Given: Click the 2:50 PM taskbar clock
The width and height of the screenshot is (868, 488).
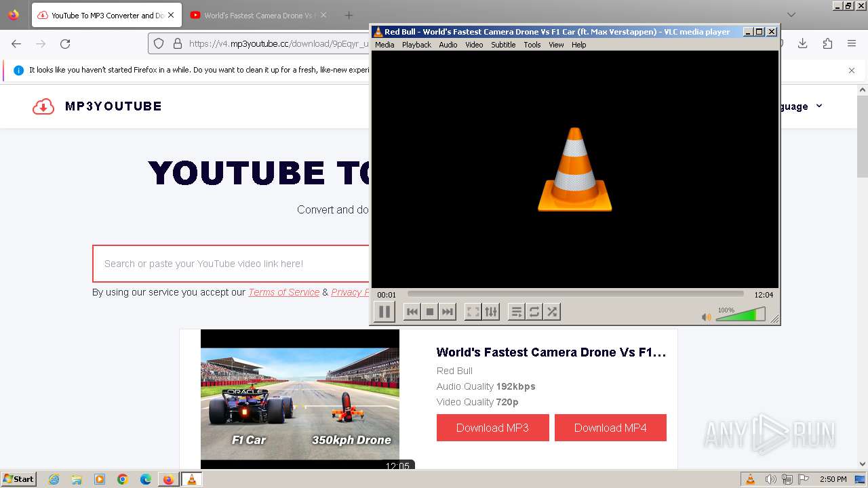Looking at the screenshot, I should pos(833,479).
